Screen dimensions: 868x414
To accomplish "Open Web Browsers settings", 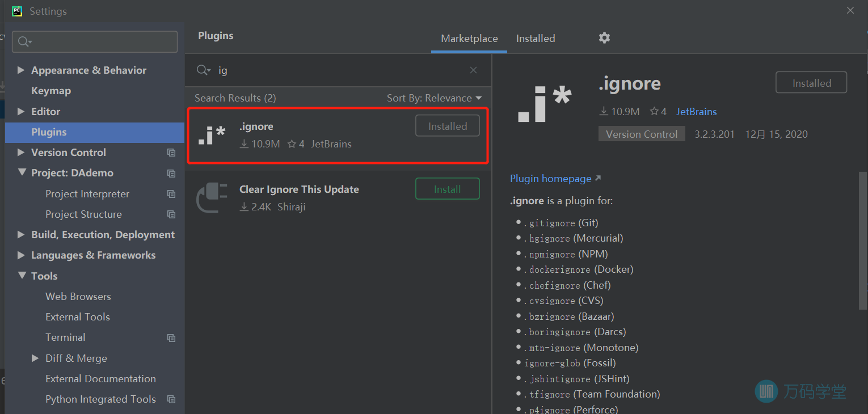I will click(78, 297).
